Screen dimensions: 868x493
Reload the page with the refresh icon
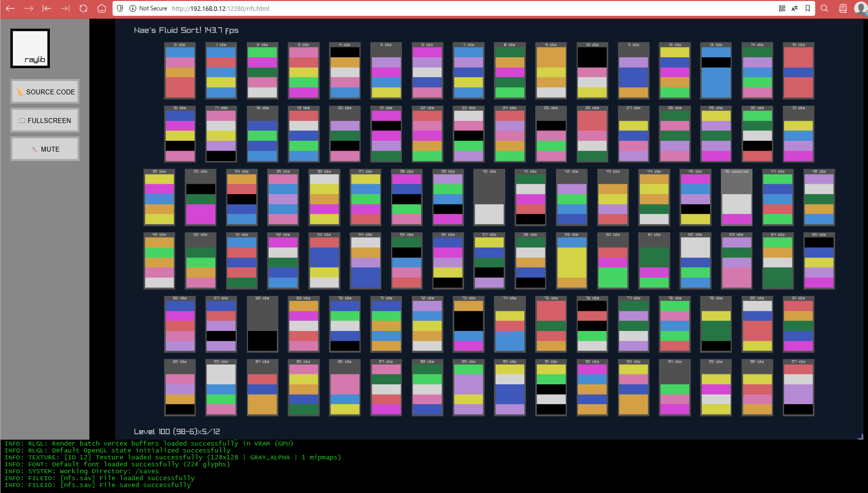click(83, 8)
